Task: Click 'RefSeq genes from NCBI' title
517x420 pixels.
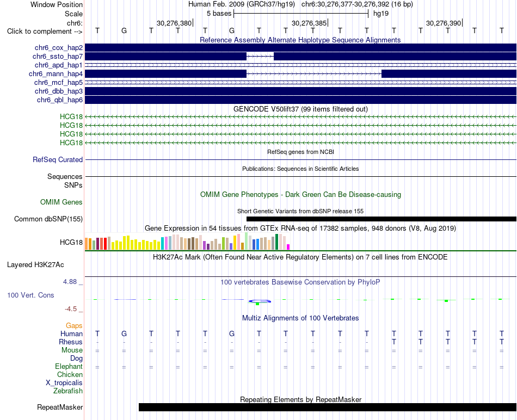Action: click(300, 152)
